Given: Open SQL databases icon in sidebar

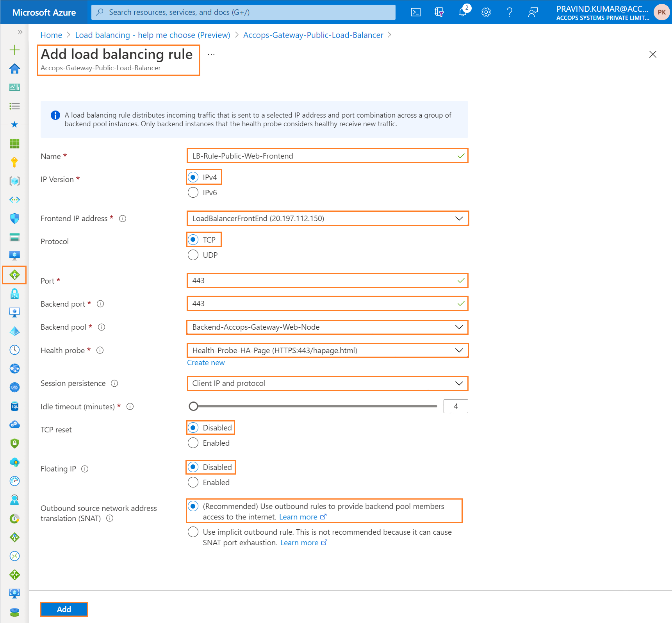Looking at the screenshot, I should pyautogui.click(x=14, y=406).
